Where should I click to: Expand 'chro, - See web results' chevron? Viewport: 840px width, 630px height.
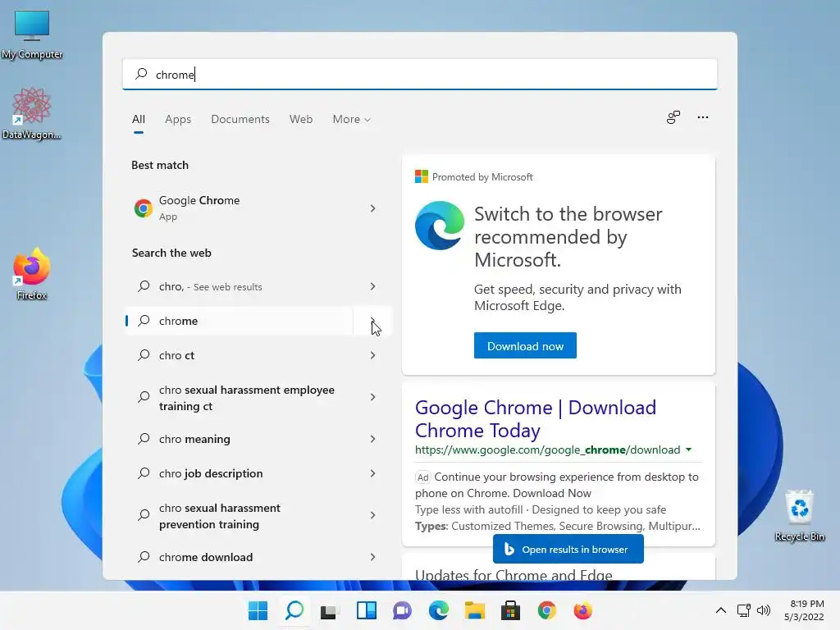[x=373, y=286]
